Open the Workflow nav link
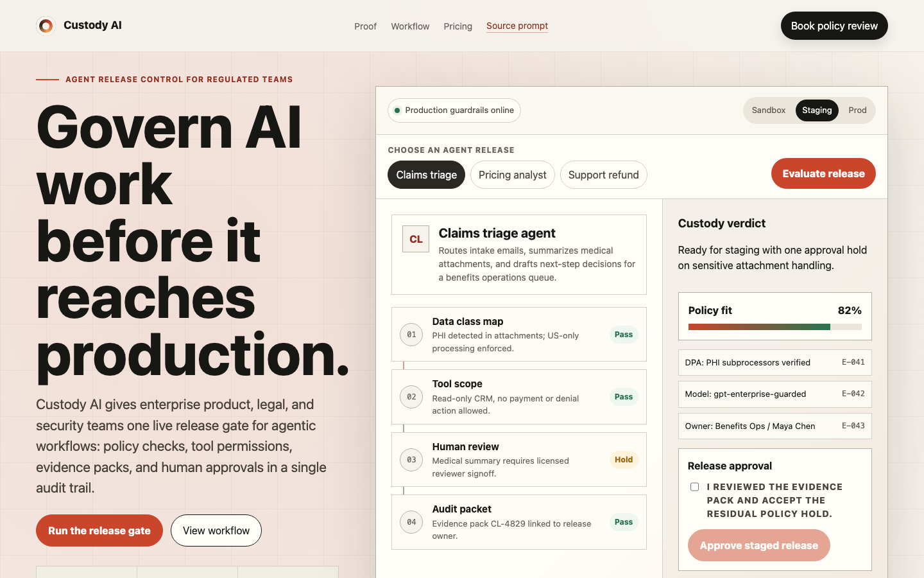Screen dimensions: 924x578 [410, 26]
